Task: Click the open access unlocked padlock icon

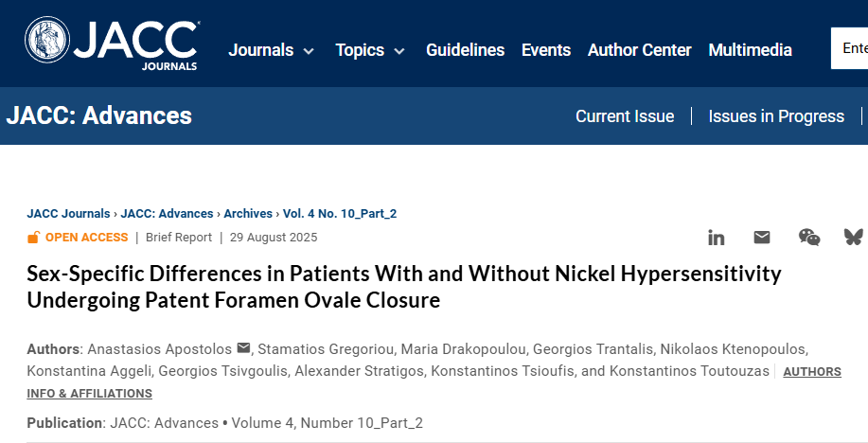Action: tap(34, 238)
